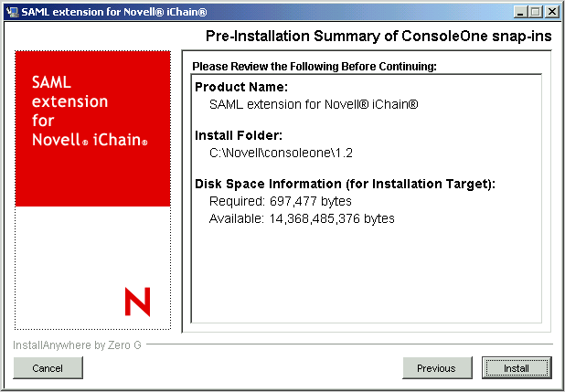The width and height of the screenshot is (565, 392).
Task: Select the Product Name label
Action: click(241, 88)
